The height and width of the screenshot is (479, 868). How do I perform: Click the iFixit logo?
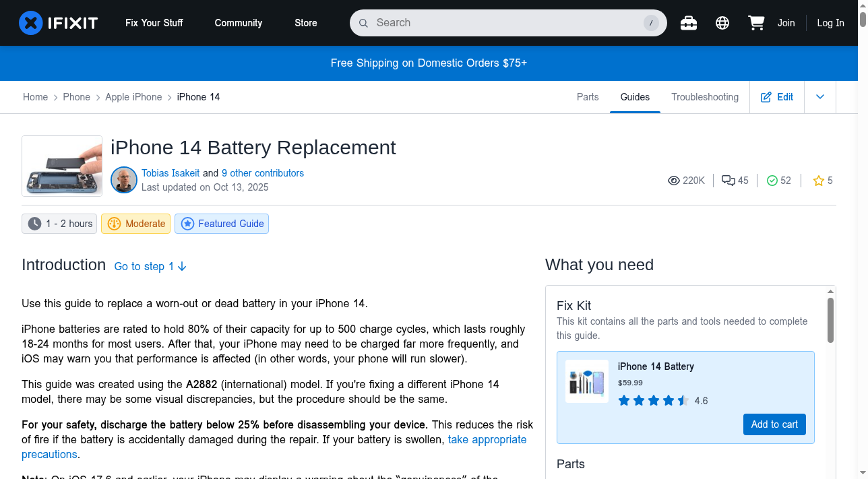58,23
